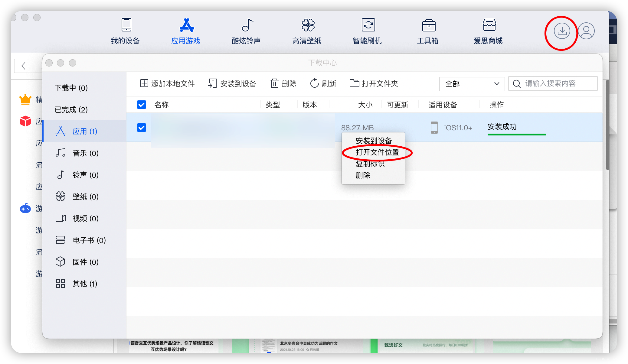Viewport: 628px width, 364px height.
Task: Open the 全部 filter dropdown
Action: point(472,84)
